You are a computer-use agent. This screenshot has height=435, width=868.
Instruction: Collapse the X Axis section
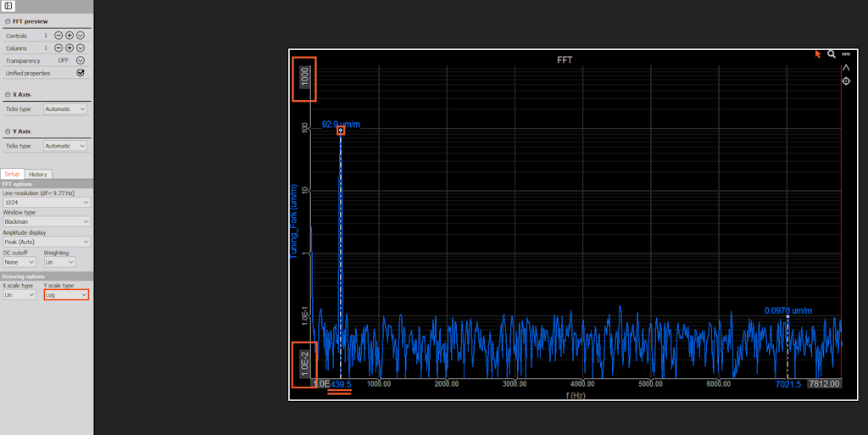click(8, 95)
